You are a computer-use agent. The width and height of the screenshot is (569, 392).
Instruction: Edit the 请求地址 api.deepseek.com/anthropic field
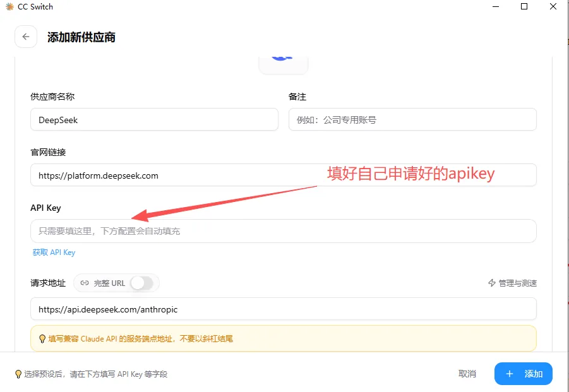(x=284, y=309)
